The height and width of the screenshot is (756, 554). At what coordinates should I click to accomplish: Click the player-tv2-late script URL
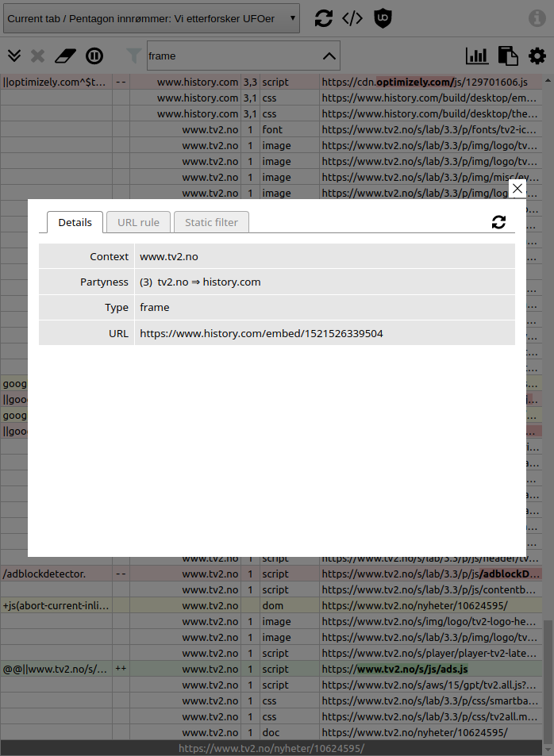tap(430, 654)
